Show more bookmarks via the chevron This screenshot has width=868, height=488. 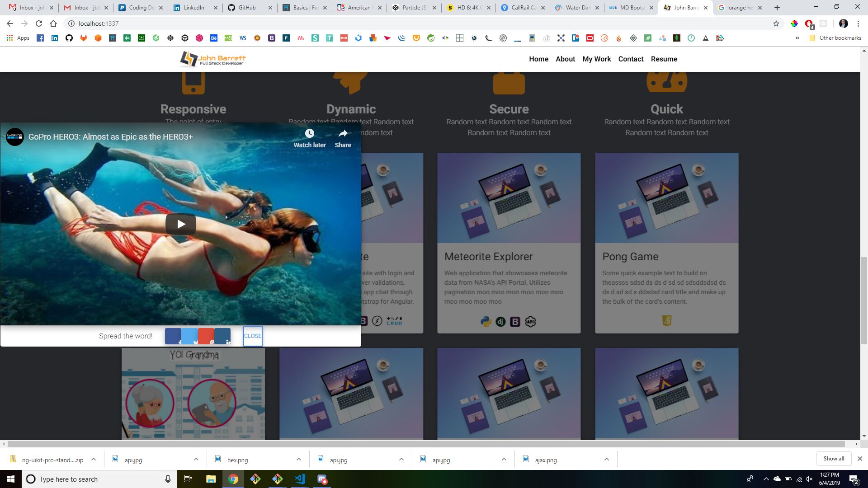797,38
